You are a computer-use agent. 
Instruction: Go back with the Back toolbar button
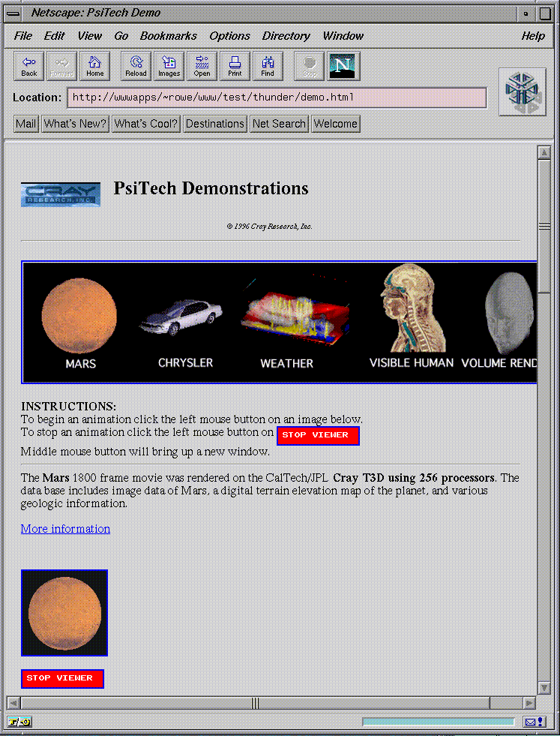29,66
